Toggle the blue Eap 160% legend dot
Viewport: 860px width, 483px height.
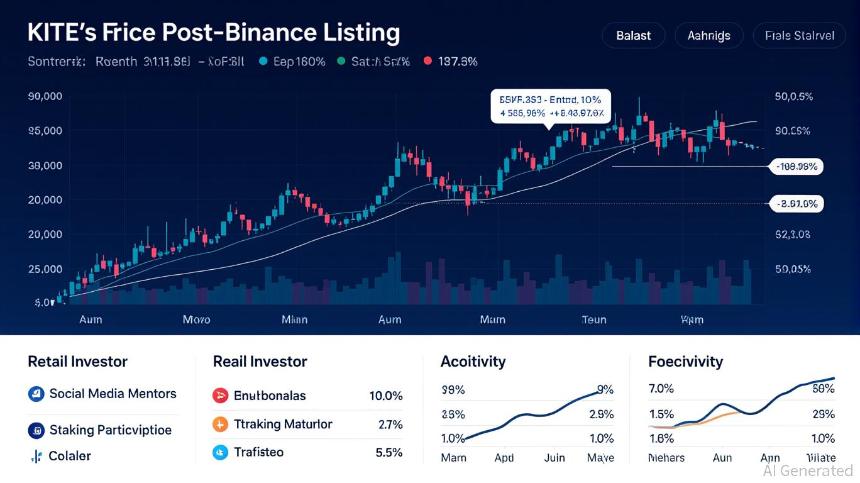click(264, 62)
